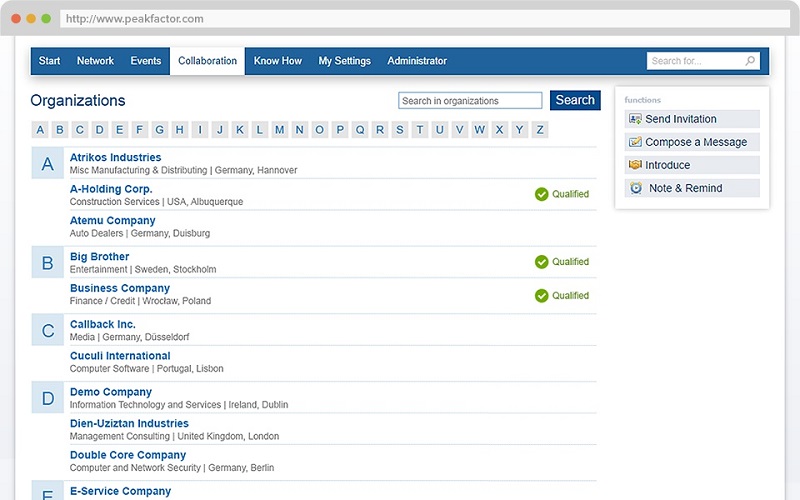Filter organizations by letter O
The height and width of the screenshot is (500, 800).
(x=319, y=130)
